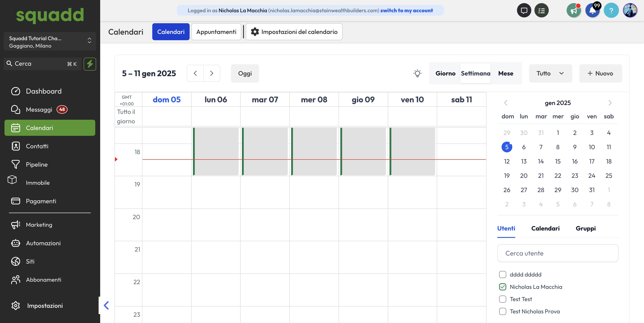
Task: Switch to the Gruppi tab
Action: point(585,228)
